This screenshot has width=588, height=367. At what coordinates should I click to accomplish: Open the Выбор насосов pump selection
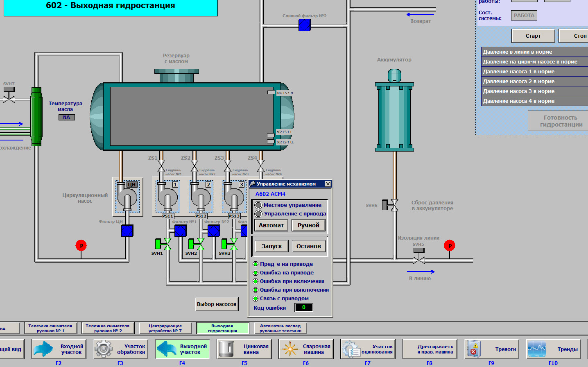click(217, 304)
